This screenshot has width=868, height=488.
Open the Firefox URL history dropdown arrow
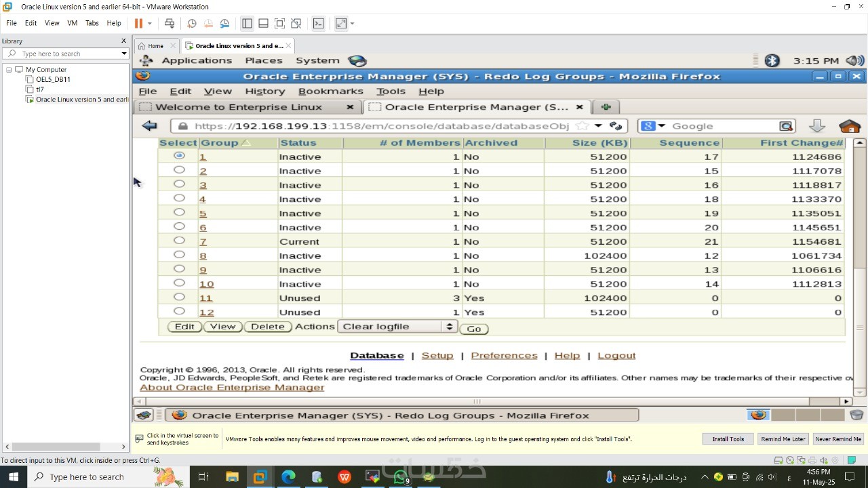coord(598,125)
